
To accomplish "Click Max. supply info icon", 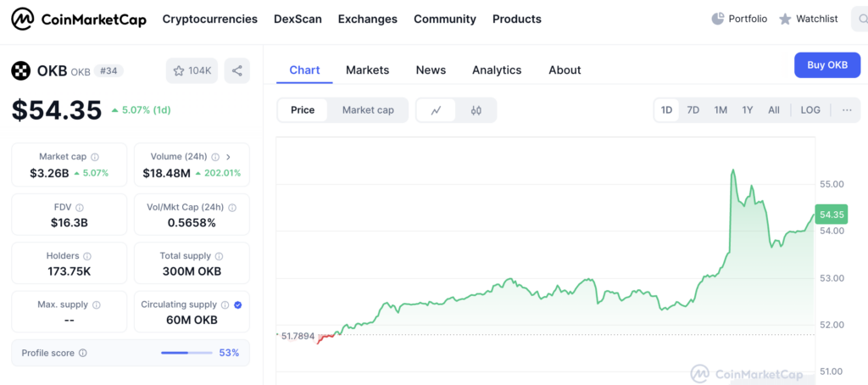I will click(97, 304).
